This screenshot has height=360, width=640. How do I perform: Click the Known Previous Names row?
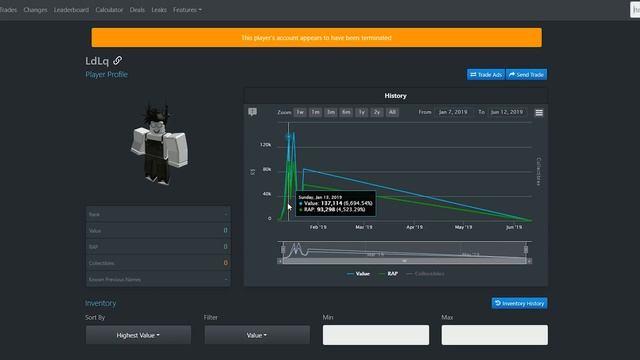[x=158, y=279]
